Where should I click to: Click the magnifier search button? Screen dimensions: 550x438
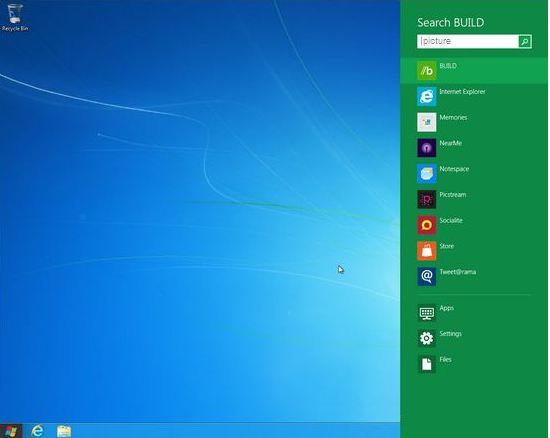click(525, 41)
